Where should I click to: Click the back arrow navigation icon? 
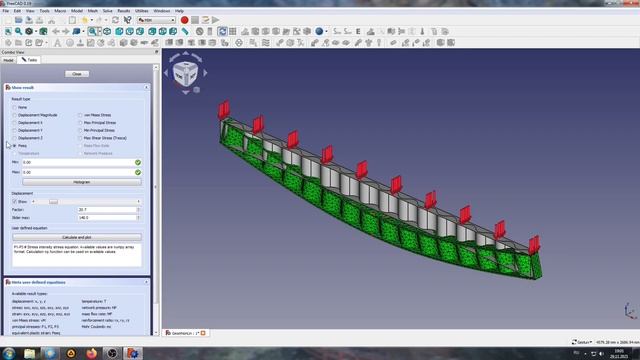pos(56,31)
